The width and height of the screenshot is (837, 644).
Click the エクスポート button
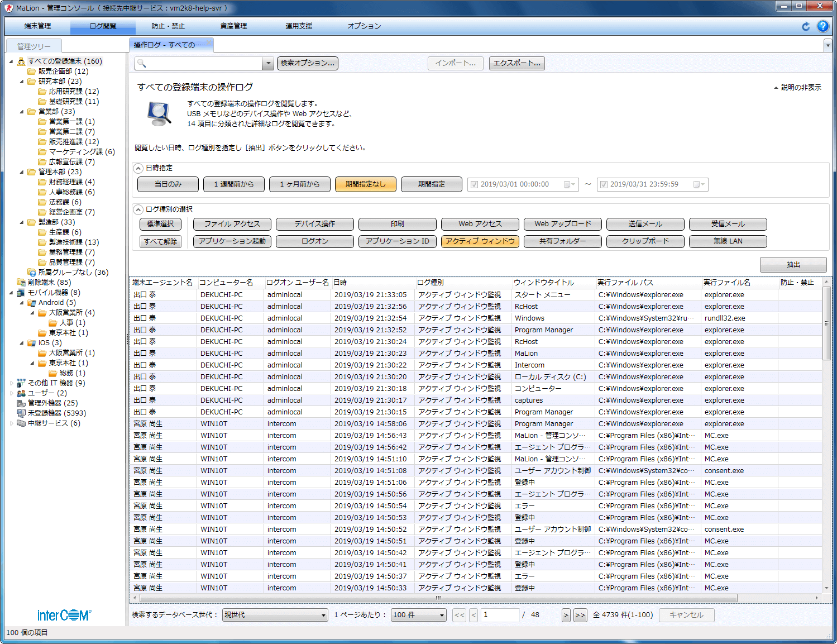(x=516, y=63)
